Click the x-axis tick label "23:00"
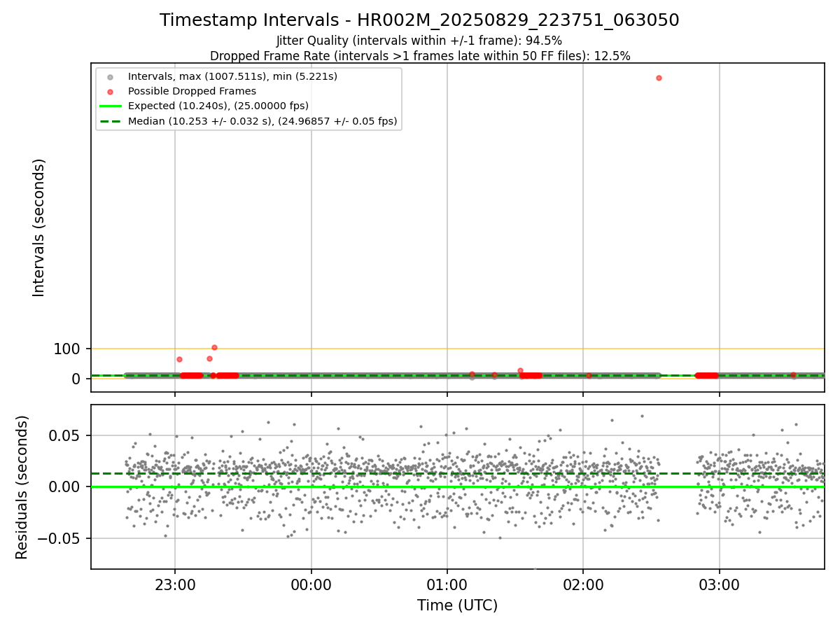 [175, 584]
